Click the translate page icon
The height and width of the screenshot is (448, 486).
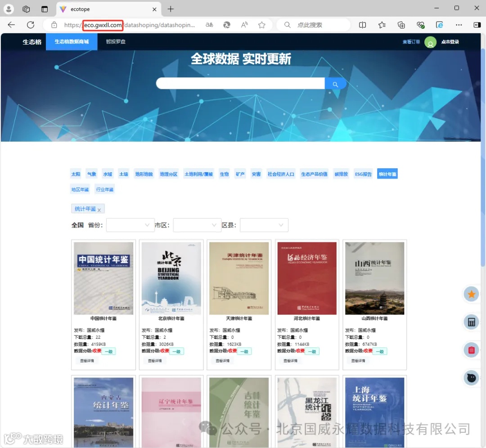click(x=210, y=25)
